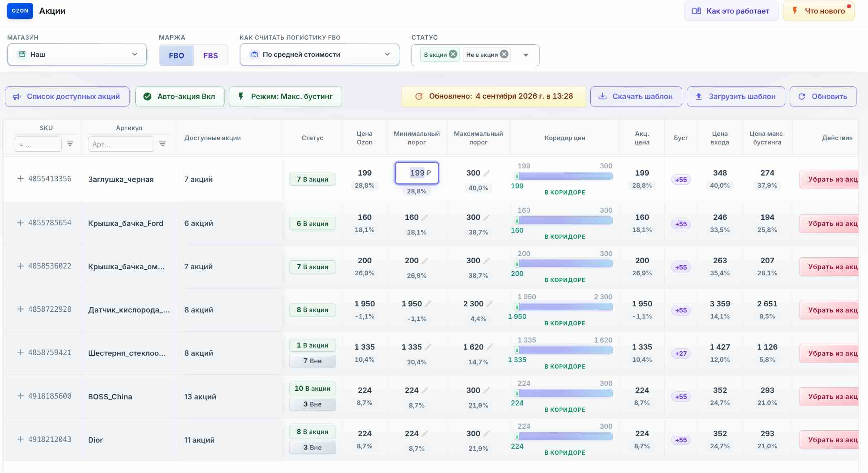Edit maximum threshold pencil for BOSS_China
The image size is (868, 473).
point(486,390)
